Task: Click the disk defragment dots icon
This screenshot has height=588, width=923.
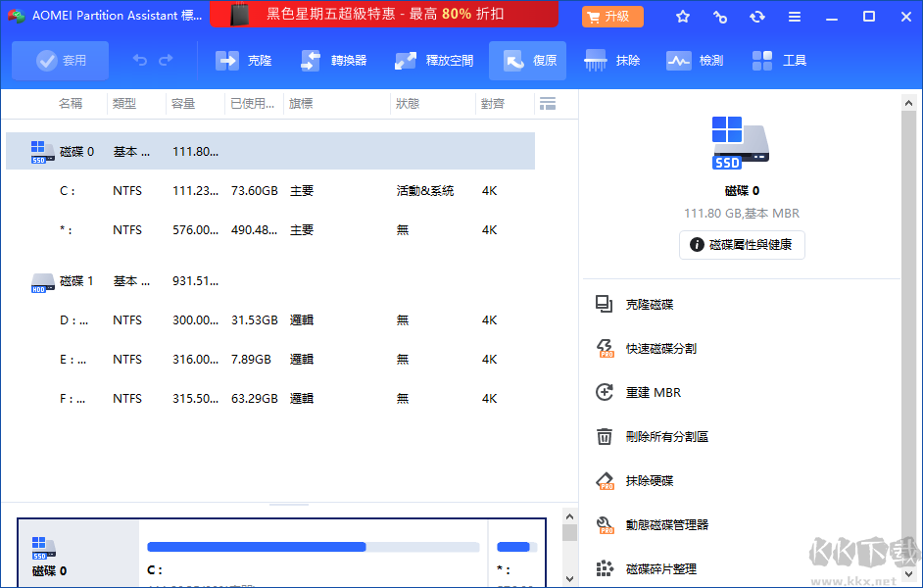Action: point(605,568)
